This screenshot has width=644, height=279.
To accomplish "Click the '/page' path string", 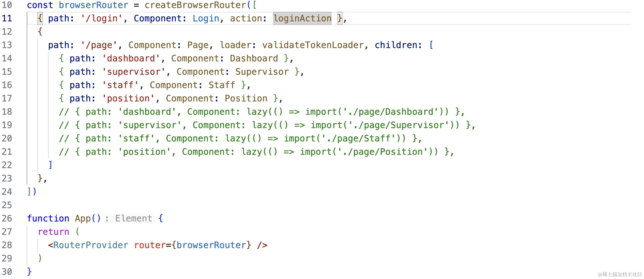I will (99, 45).
